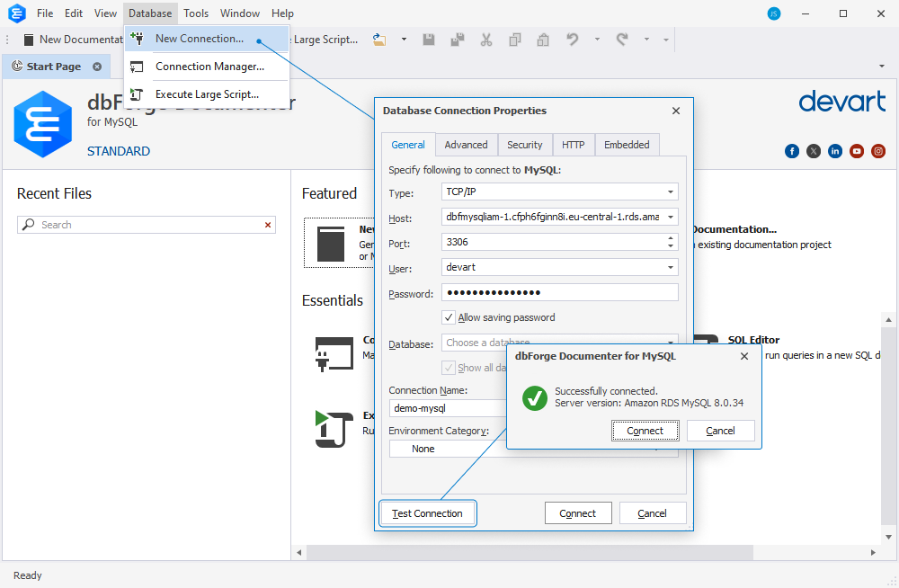Open the File menu
This screenshot has height=588, width=899.
tap(45, 13)
